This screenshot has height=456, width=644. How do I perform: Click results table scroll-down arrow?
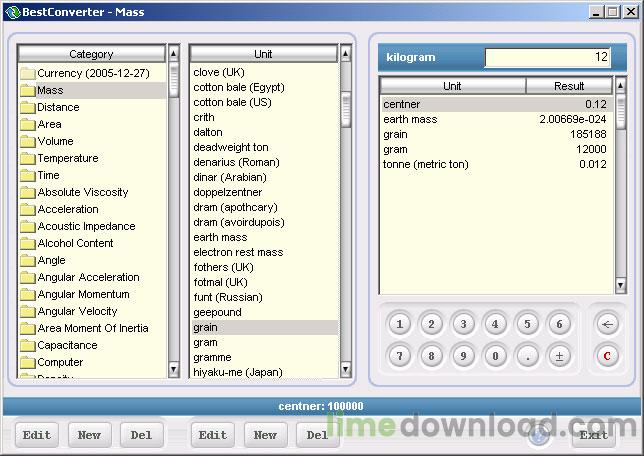click(621, 285)
